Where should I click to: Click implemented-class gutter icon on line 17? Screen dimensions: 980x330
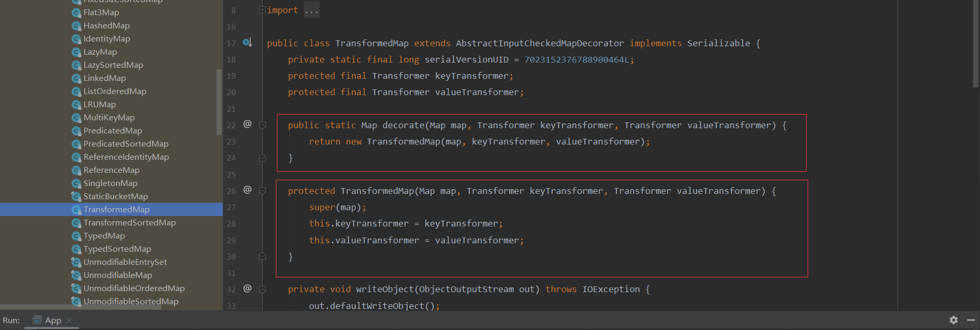(247, 42)
